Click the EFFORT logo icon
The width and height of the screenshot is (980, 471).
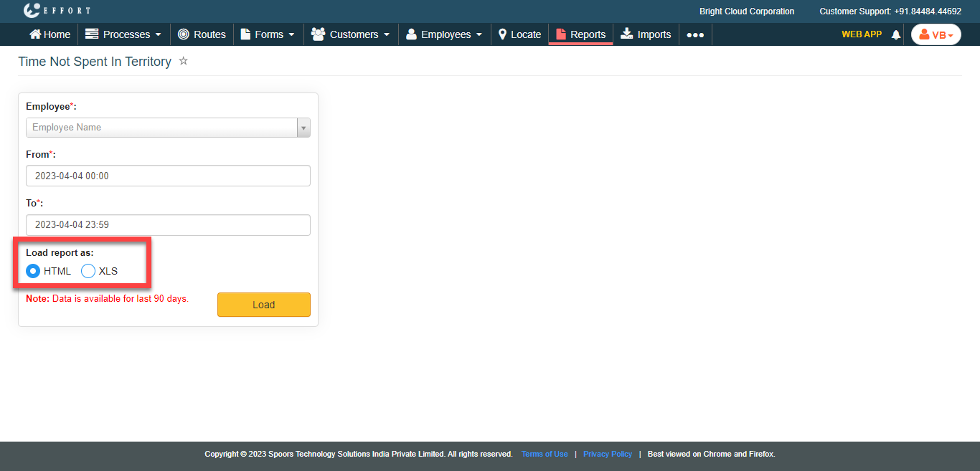click(x=32, y=11)
